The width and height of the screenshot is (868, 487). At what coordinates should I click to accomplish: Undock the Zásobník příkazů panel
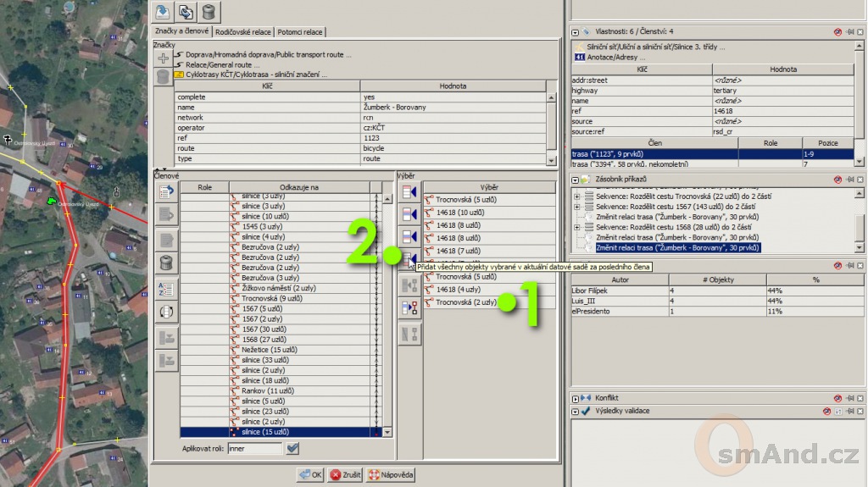coord(849,180)
